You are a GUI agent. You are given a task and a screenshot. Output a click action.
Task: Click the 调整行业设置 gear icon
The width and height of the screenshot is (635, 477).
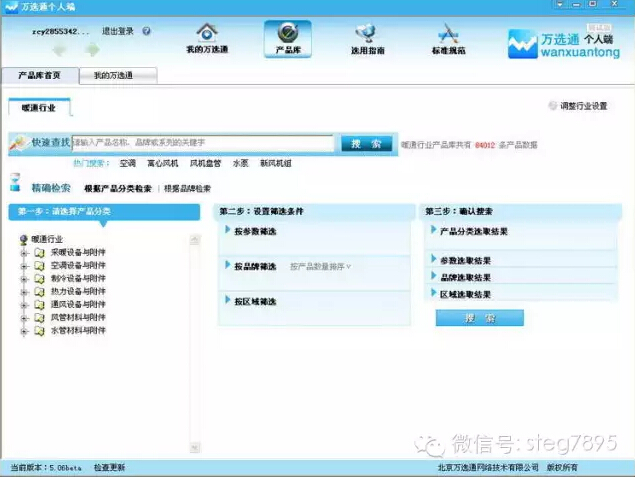pyautogui.click(x=552, y=106)
